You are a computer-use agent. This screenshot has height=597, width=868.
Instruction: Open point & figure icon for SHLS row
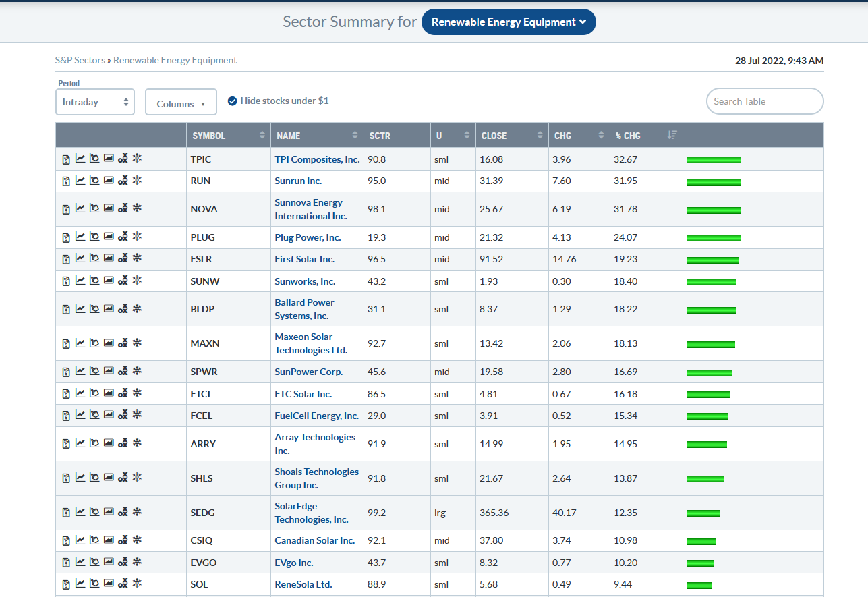click(123, 478)
